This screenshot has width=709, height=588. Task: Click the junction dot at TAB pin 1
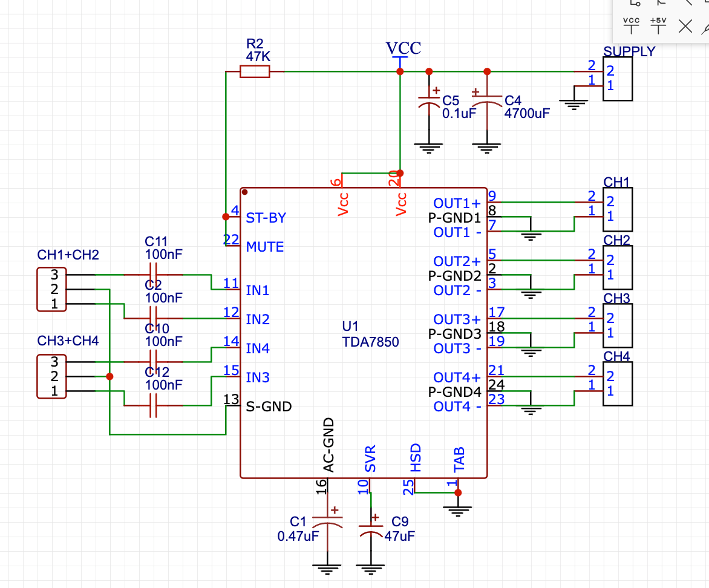tap(457, 492)
